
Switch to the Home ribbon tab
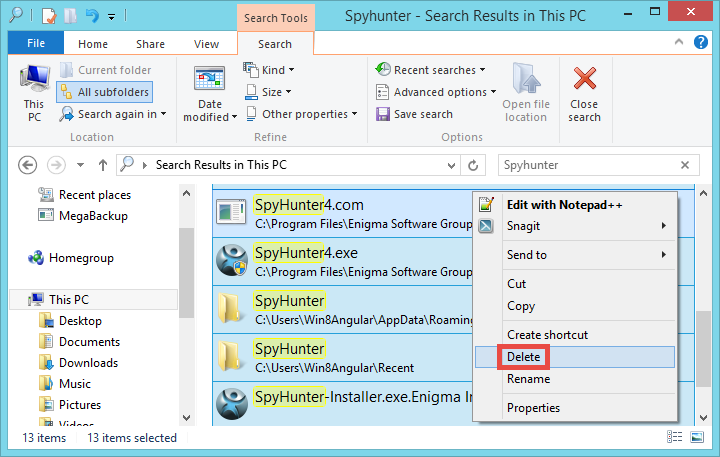tap(93, 44)
